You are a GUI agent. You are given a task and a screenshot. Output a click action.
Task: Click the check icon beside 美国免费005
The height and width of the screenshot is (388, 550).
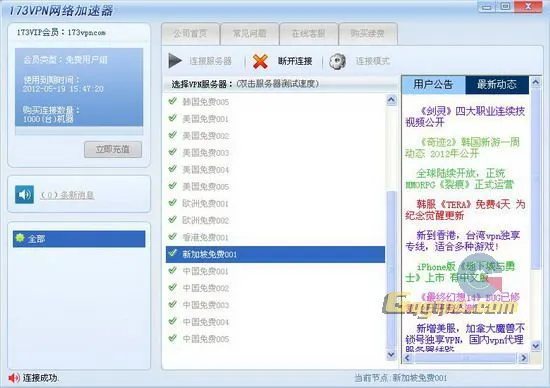point(172,186)
